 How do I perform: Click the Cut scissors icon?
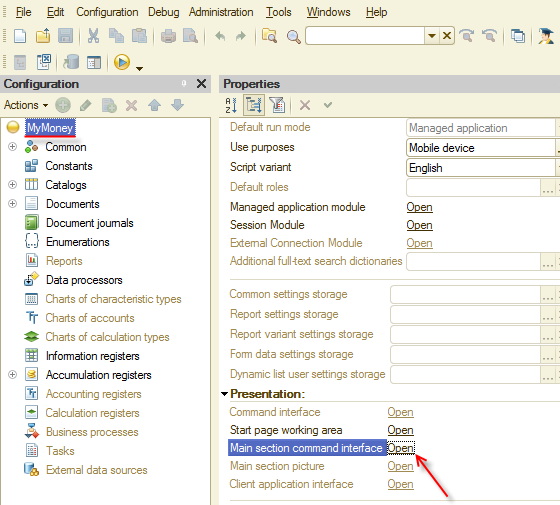pyautogui.click(x=93, y=36)
